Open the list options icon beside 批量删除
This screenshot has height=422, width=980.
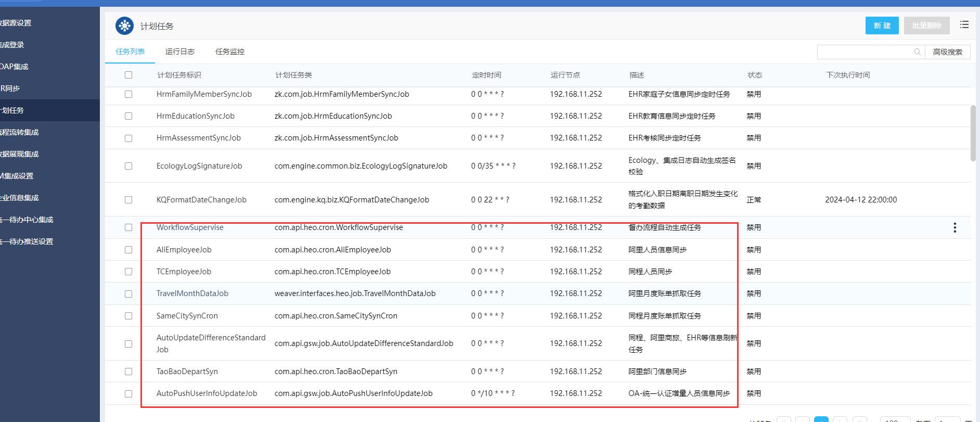tap(964, 25)
